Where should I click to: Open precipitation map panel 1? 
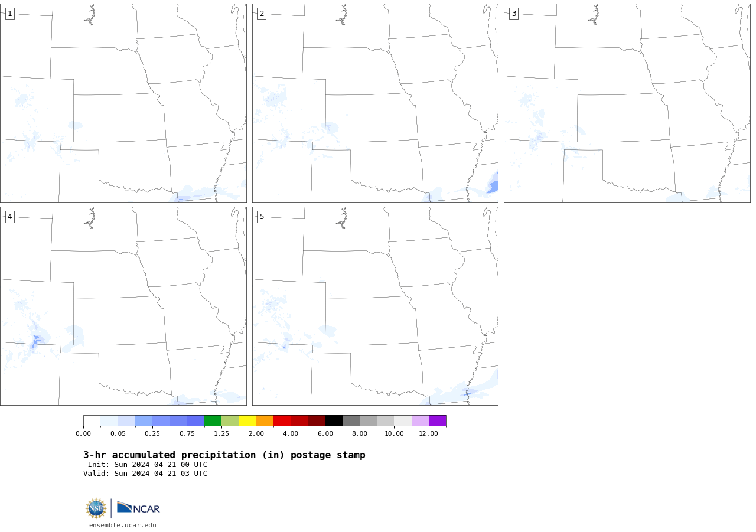pos(123,103)
